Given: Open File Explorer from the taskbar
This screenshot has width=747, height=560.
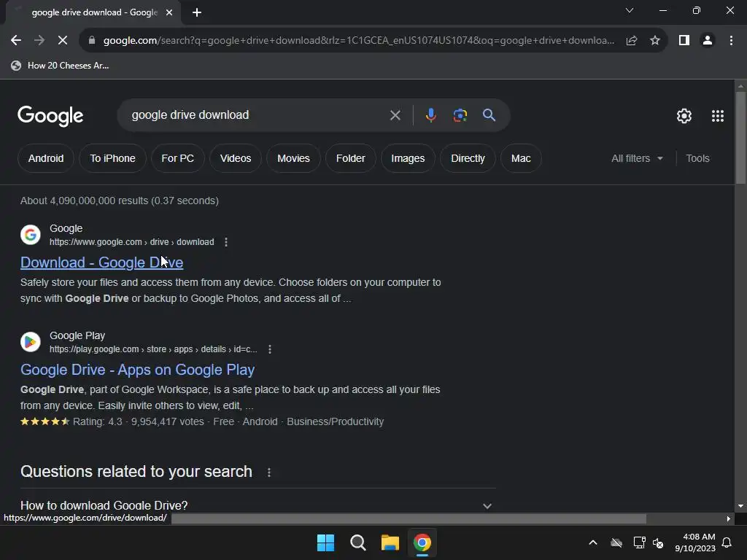Looking at the screenshot, I should 390,542.
